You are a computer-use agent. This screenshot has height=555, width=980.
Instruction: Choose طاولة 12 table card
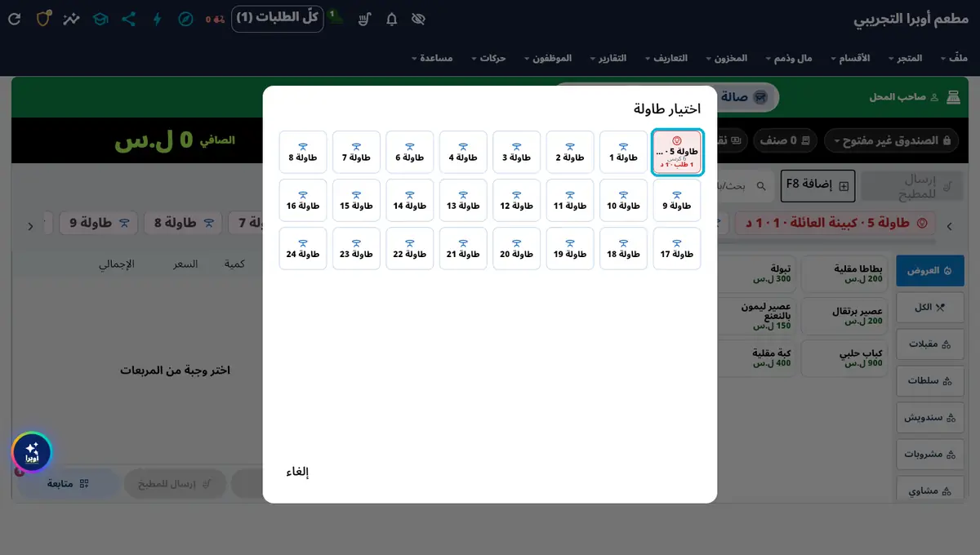[517, 200]
